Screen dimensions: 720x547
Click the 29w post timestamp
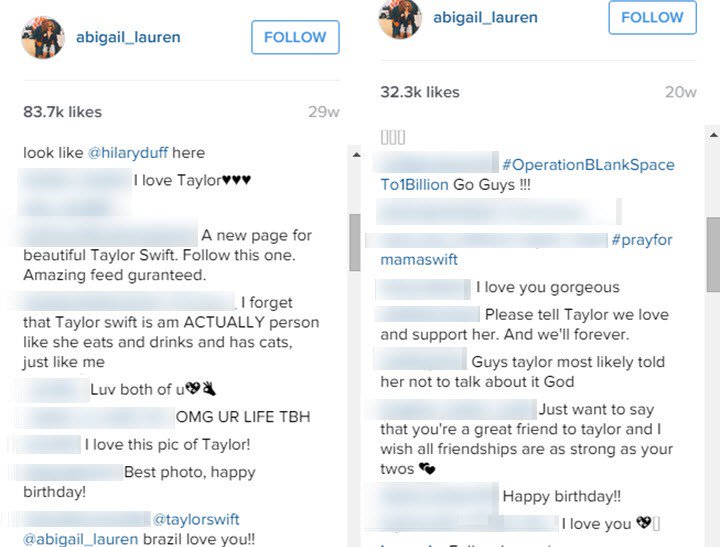point(324,112)
